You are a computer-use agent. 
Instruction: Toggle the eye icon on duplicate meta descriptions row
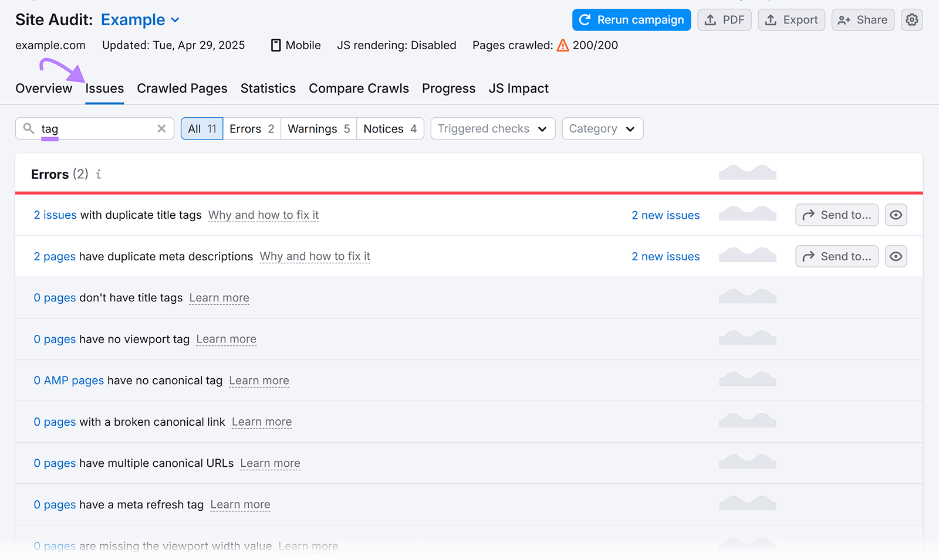pyautogui.click(x=896, y=256)
